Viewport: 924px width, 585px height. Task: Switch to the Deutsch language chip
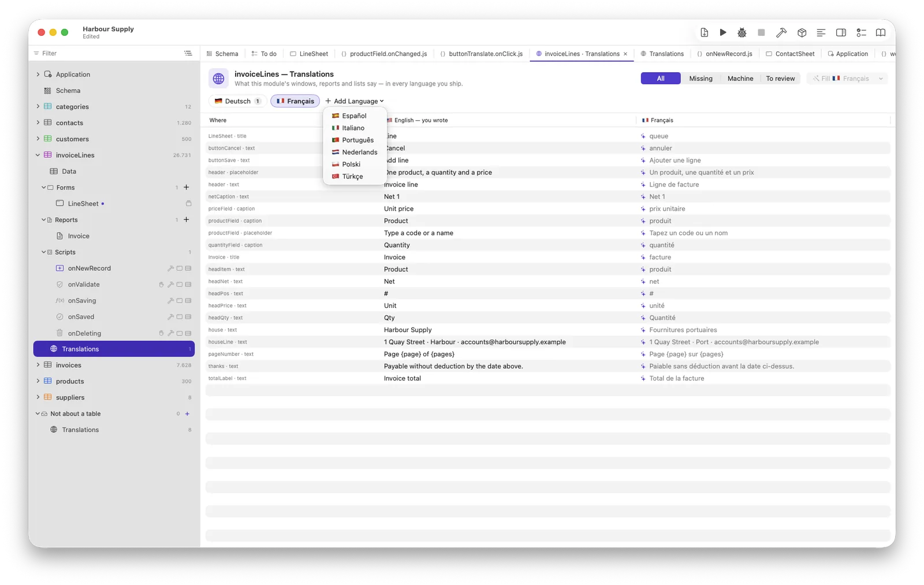238,101
